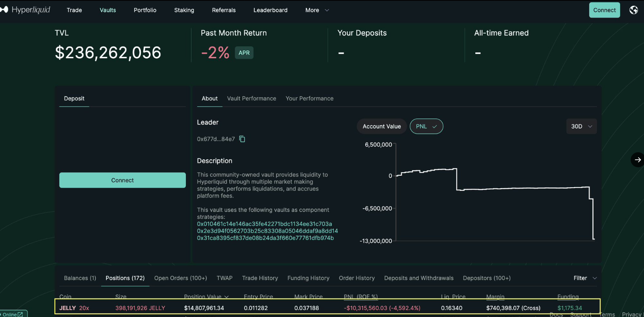Open component vault link 0x31ca8395cf...
This screenshot has height=317, width=644.
(265, 238)
